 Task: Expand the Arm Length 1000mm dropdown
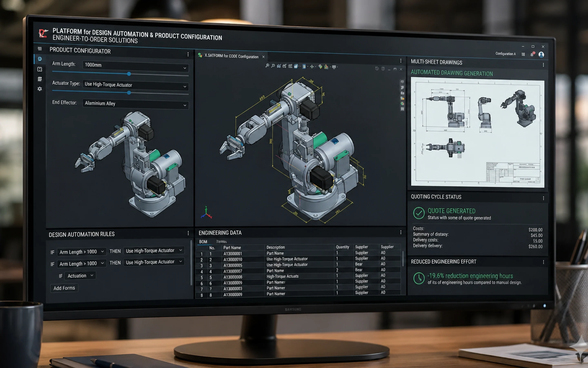coord(136,66)
